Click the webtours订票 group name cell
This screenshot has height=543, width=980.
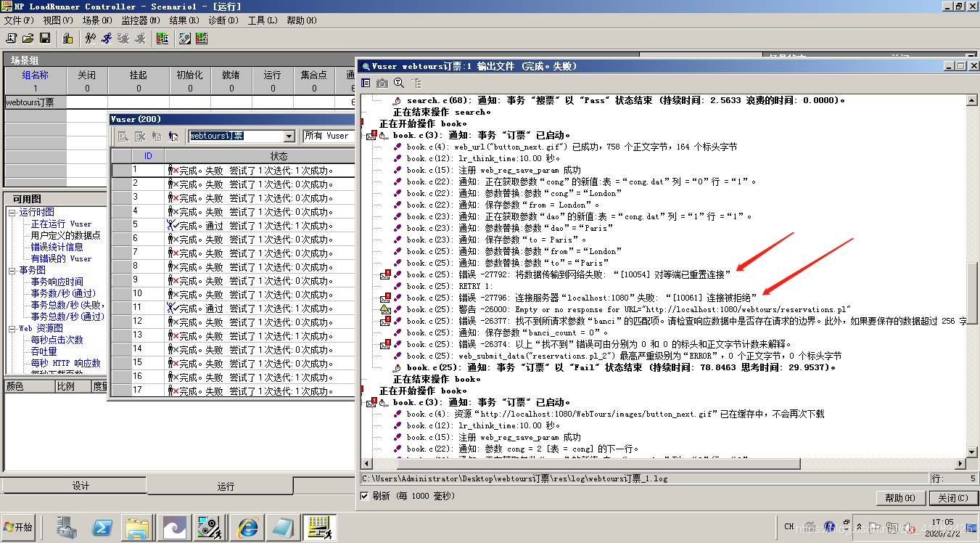[x=35, y=102]
